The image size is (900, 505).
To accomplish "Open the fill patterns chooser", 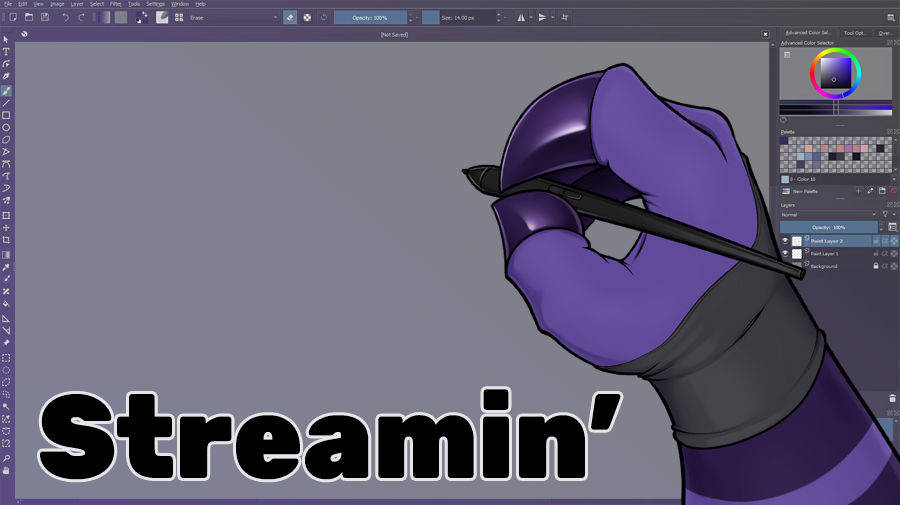I will tap(121, 18).
